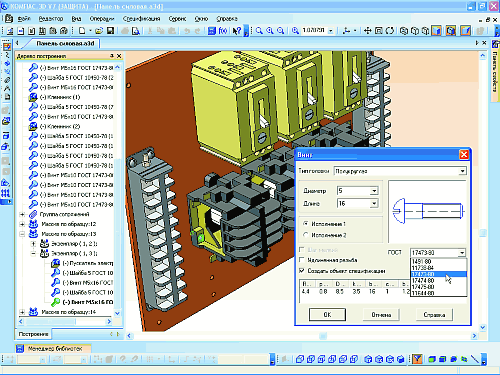The height and width of the screenshot is (375, 500).
Task: Click the rotate view icon
Action: 390,31
